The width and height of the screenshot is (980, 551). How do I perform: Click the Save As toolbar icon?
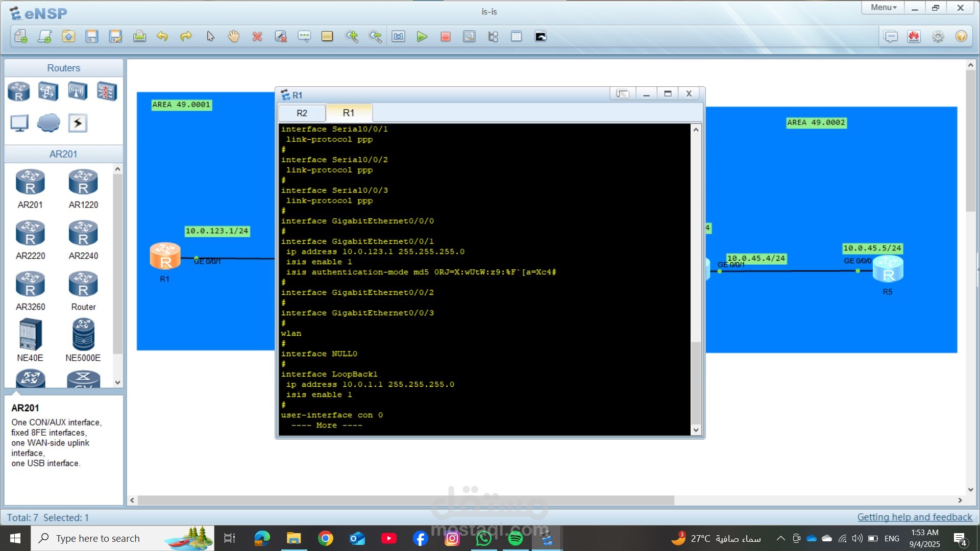[x=116, y=36]
